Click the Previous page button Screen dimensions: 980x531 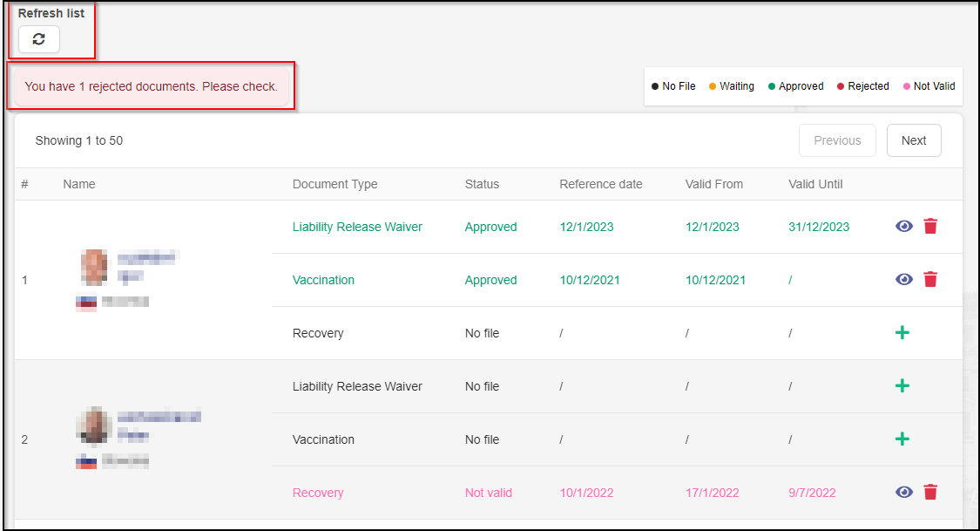837,140
